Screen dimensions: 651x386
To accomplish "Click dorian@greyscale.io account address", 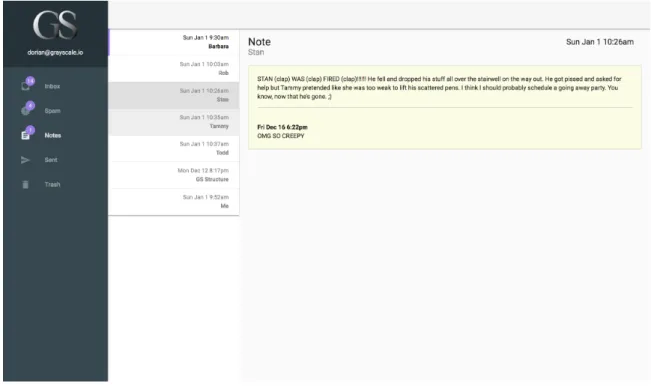I will (x=55, y=52).
